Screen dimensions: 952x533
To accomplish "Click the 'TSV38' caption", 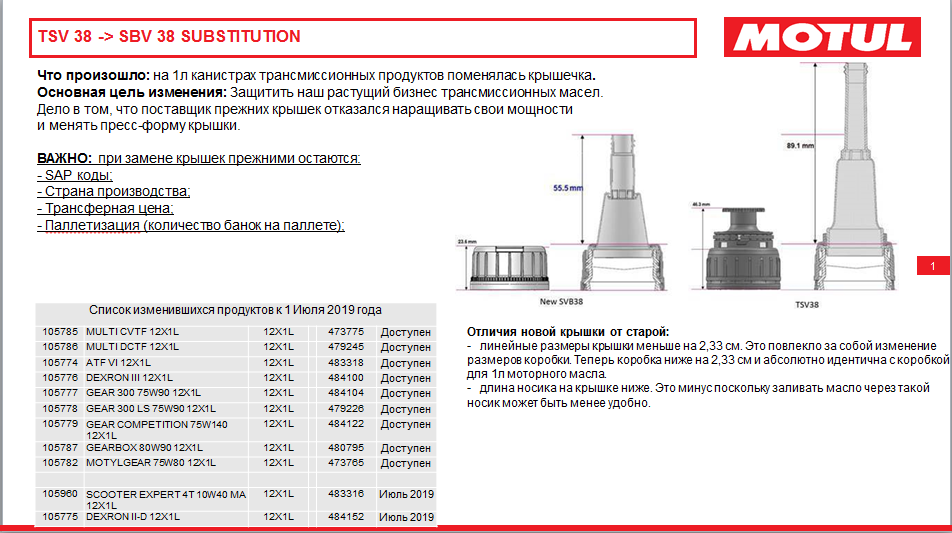I will click(807, 304).
